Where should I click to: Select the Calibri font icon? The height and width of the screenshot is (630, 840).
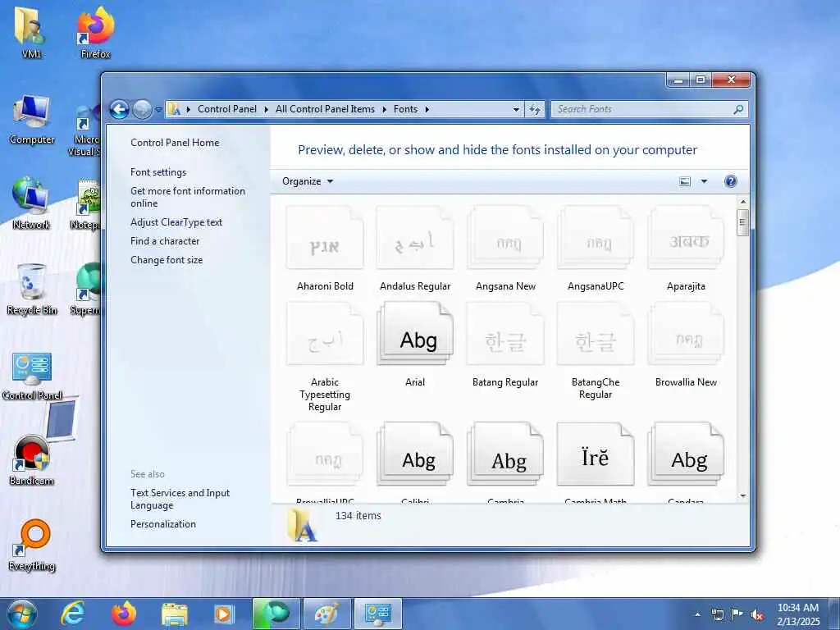coord(415,454)
